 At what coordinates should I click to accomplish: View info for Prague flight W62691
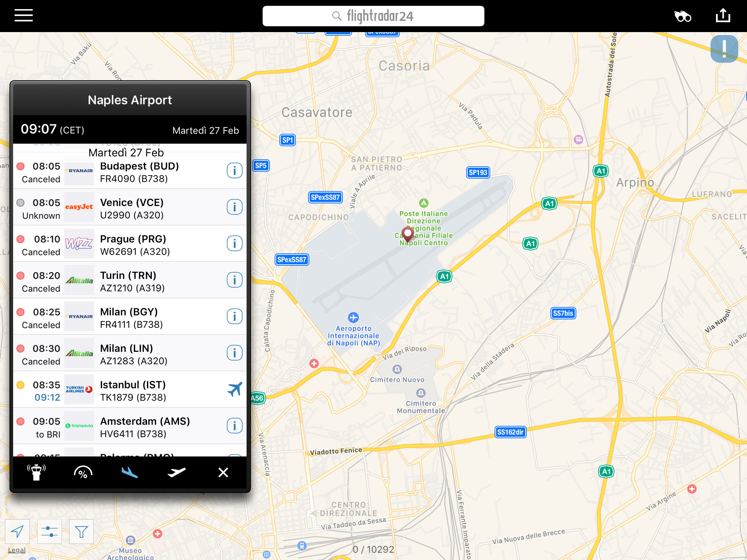click(235, 244)
